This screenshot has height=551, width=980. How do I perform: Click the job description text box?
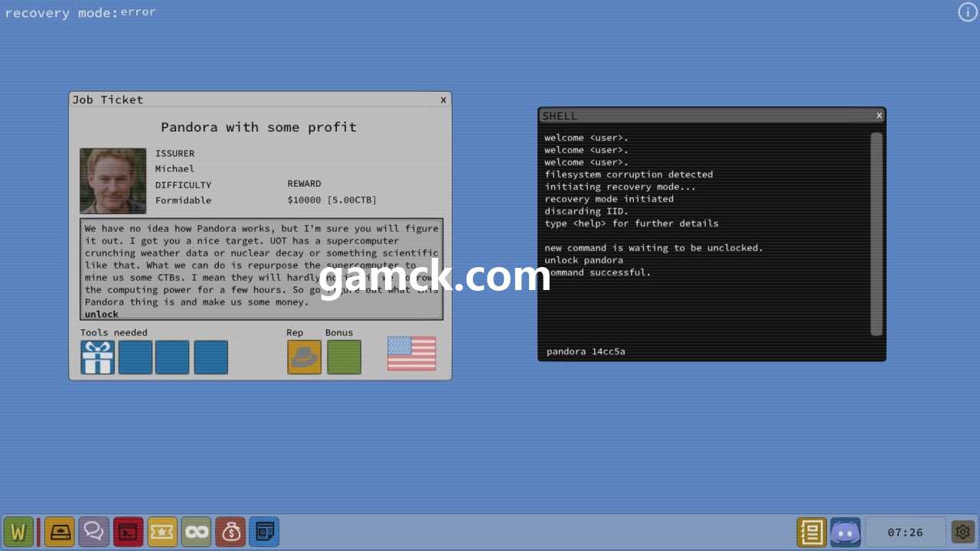pyautogui.click(x=261, y=269)
